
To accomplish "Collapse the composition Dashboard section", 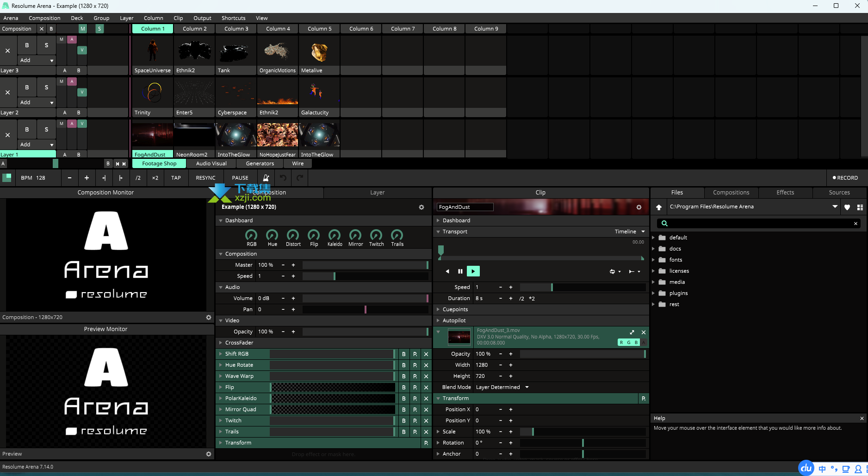I will click(x=221, y=220).
